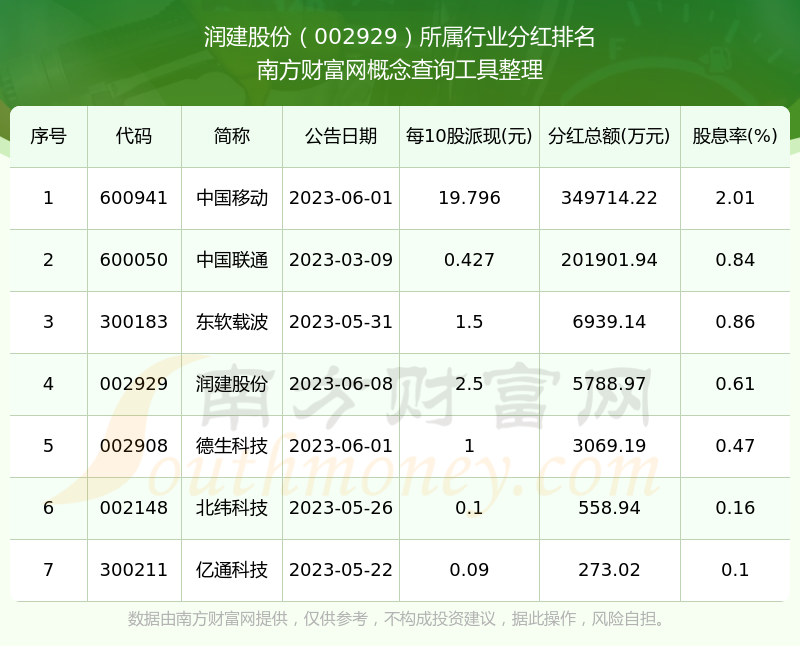Click dividend yield 2.01

pos(735,198)
